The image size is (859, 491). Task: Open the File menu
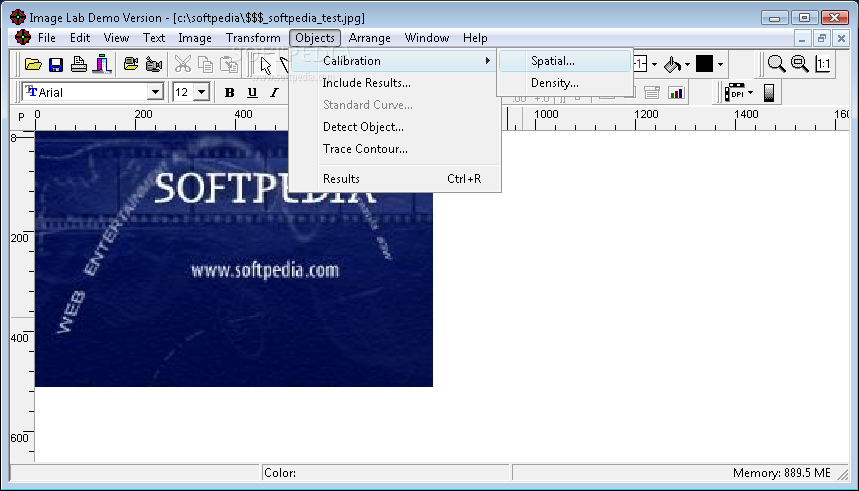click(47, 38)
